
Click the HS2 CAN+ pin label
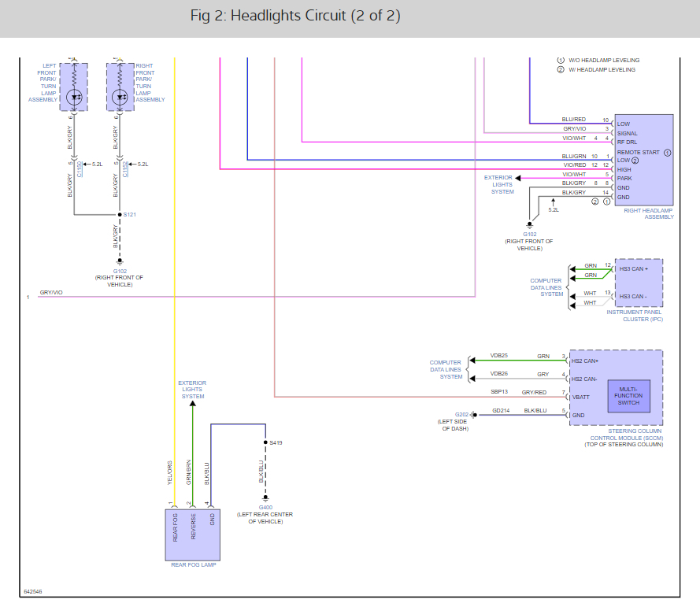(x=585, y=361)
